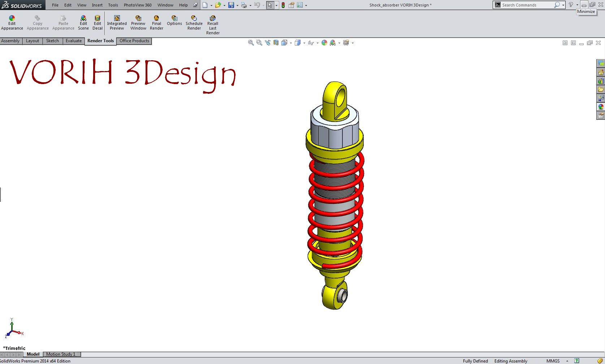Switch to the Sketch tab
The image size is (605, 364).
pos(52,41)
